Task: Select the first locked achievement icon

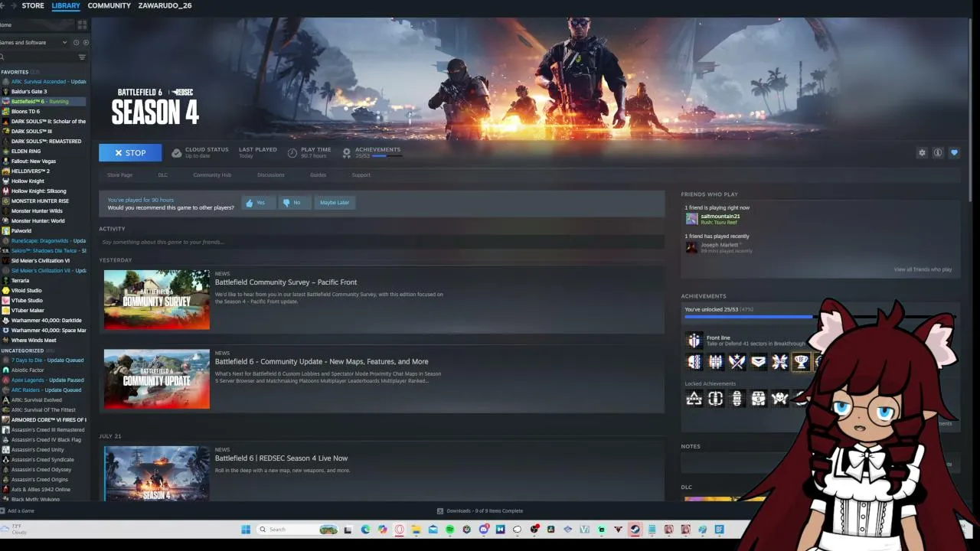Action: point(694,398)
